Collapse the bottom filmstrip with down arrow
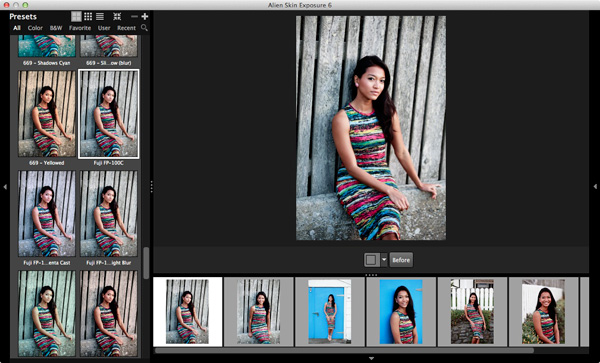Screen dimensions: 600x363 click(371, 358)
